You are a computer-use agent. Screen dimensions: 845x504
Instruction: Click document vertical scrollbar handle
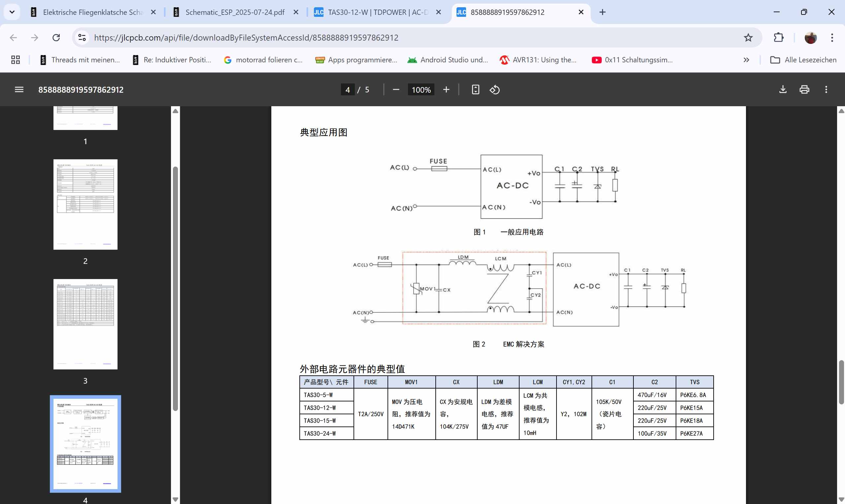pos(841,382)
